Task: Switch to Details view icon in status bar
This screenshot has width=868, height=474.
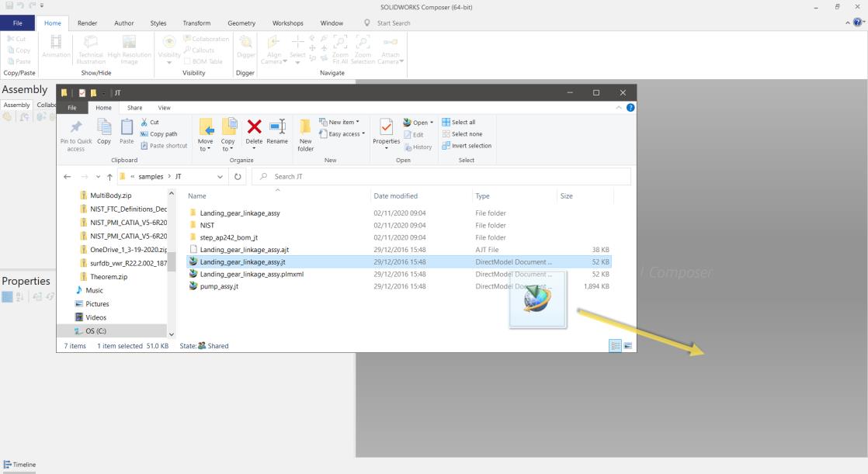Action: (615, 346)
